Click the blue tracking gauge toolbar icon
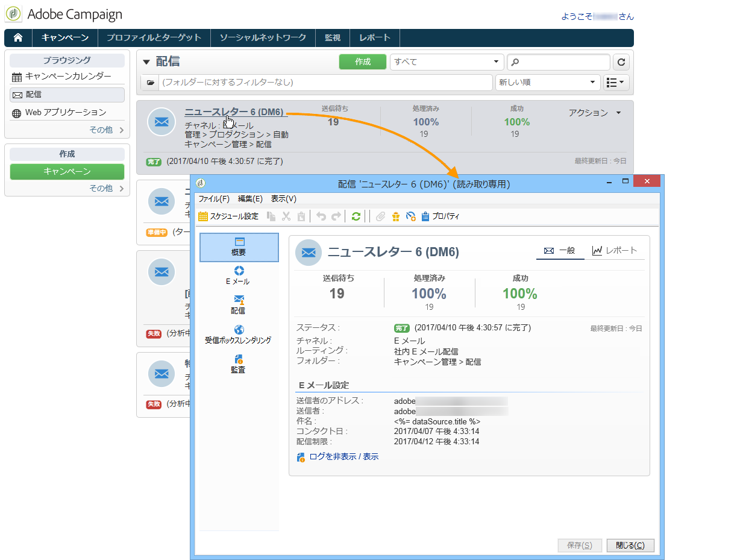743x560 pixels. click(x=411, y=216)
